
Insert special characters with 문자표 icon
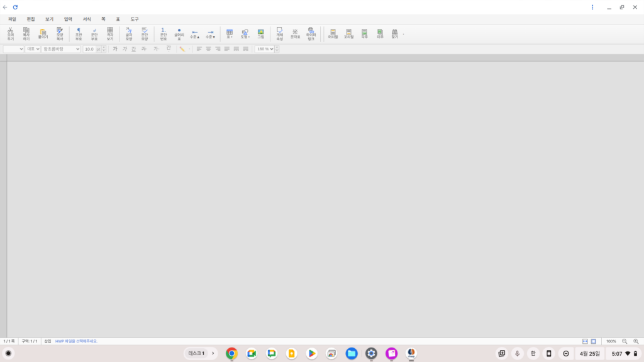click(x=295, y=33)
